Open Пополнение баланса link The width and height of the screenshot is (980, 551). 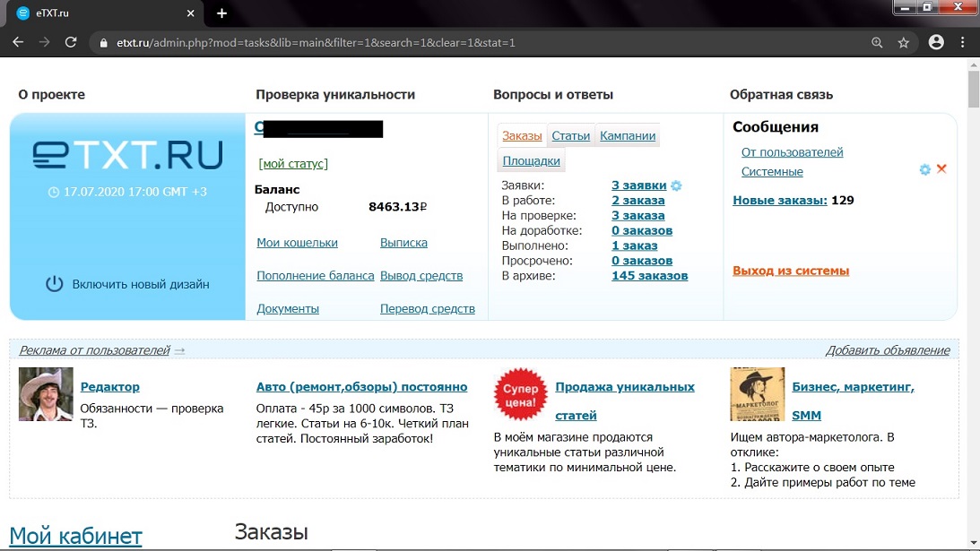point(315,276)
